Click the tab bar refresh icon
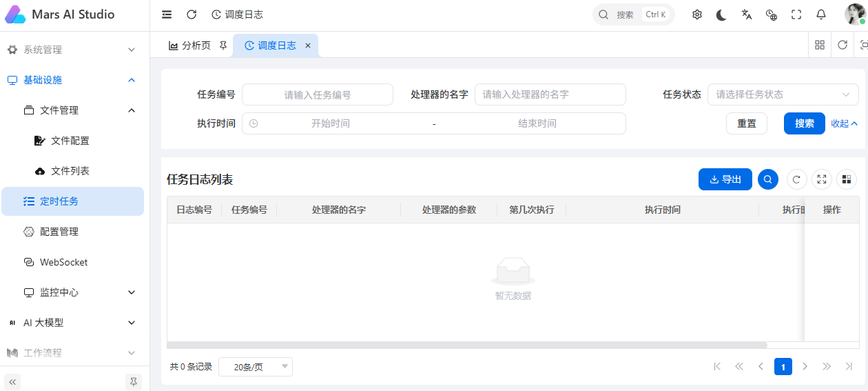868x391 pixels. click(x=843, y=45)
